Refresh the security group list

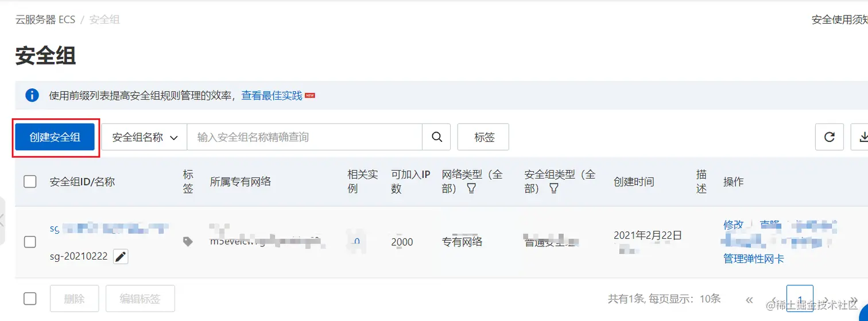(x=829, y=137)
